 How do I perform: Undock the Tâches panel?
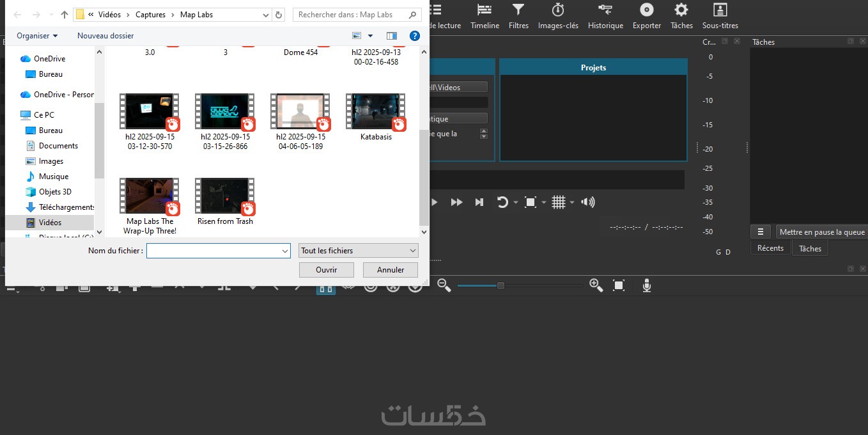point(851,41)
